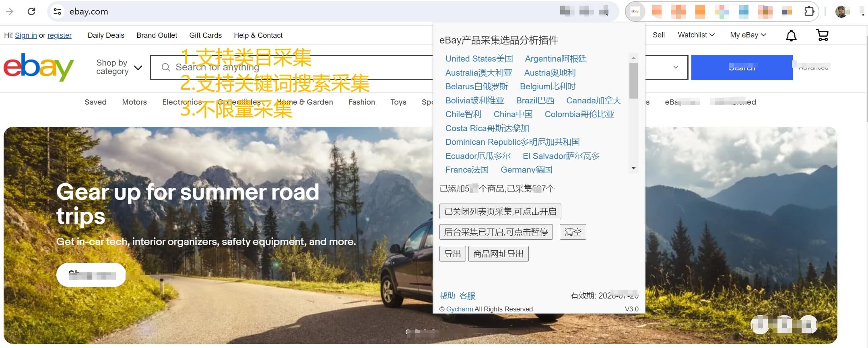Click the magnifier icon in search box
Viewport: 868px width, 348px height.
166,67
